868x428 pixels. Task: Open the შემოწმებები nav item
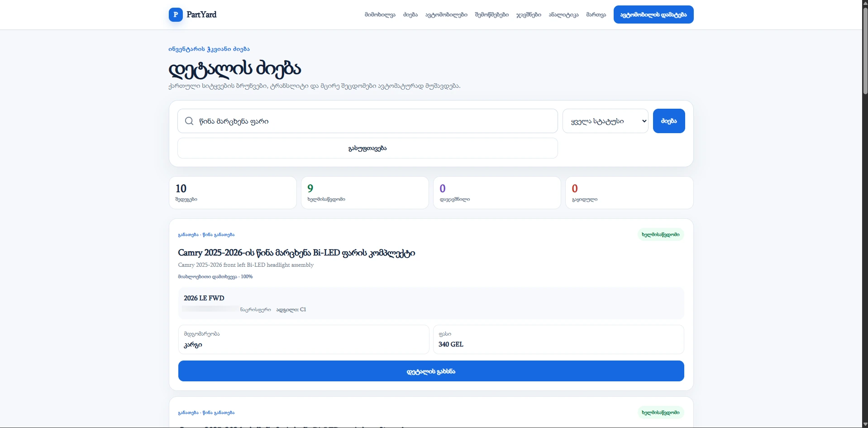click(492, 14)
